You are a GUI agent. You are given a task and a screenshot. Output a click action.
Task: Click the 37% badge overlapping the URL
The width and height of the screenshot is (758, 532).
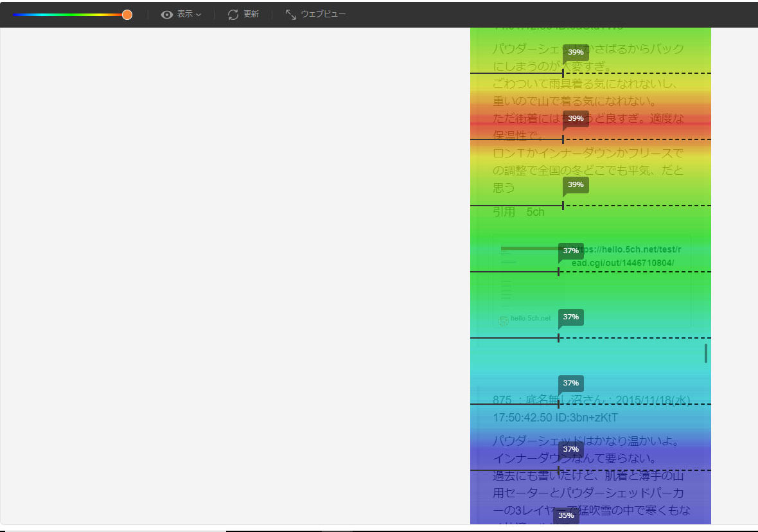(570, 251)
